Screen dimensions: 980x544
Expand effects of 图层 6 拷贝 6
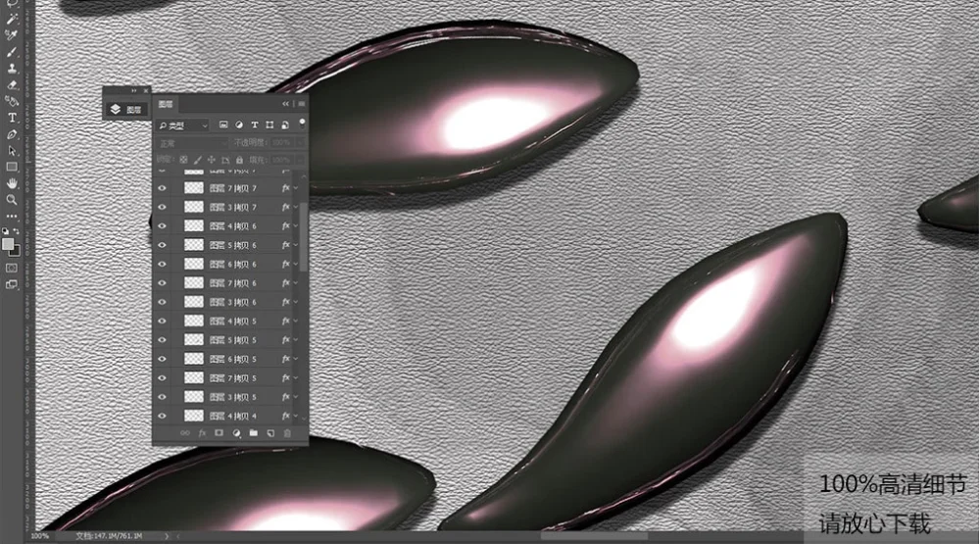pos(296,264)
